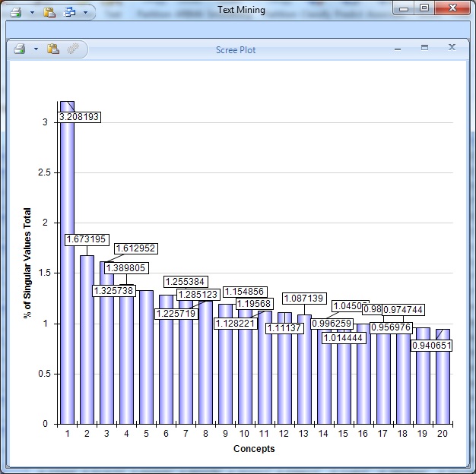Click the 10 x-axis tick label

point(244,434)
